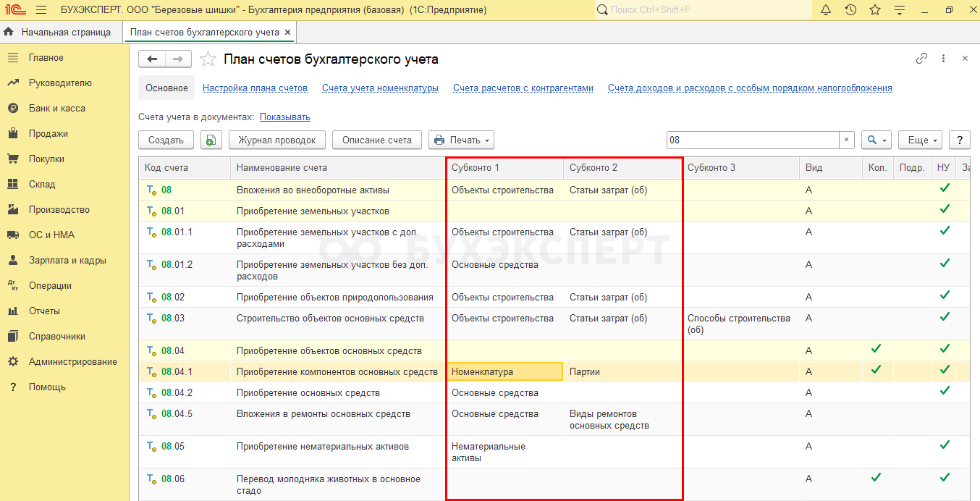
Task: Open favorites star in title bar
Action: tap(875, 10)
